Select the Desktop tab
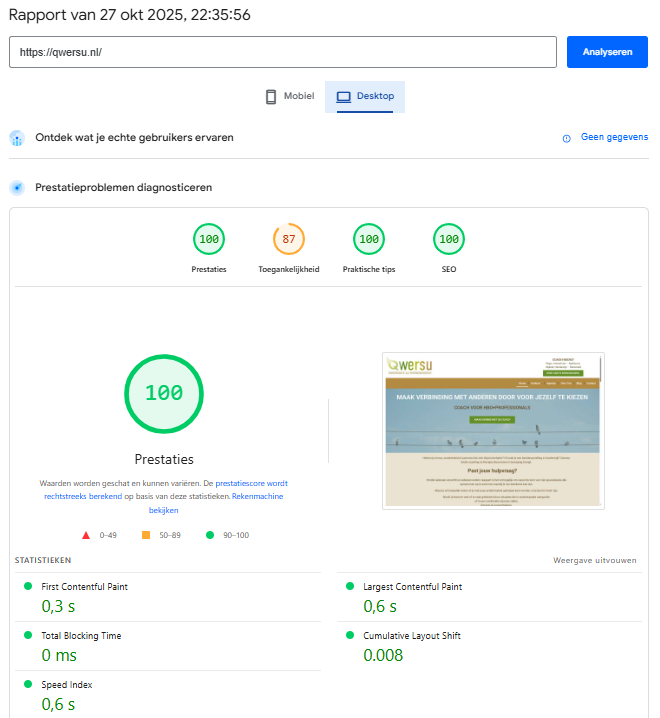This screenshot has height=718, width=660. click(365, 96)
